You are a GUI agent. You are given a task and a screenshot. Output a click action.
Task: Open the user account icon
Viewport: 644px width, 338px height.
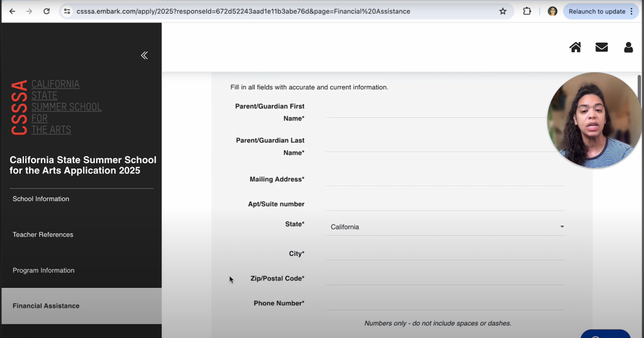(x=628, y=47)
